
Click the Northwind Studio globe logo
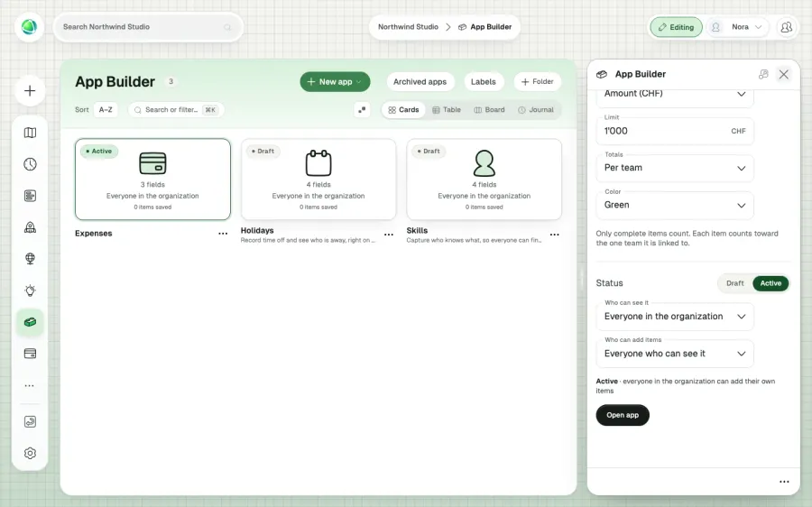click(x=30, y=26)
